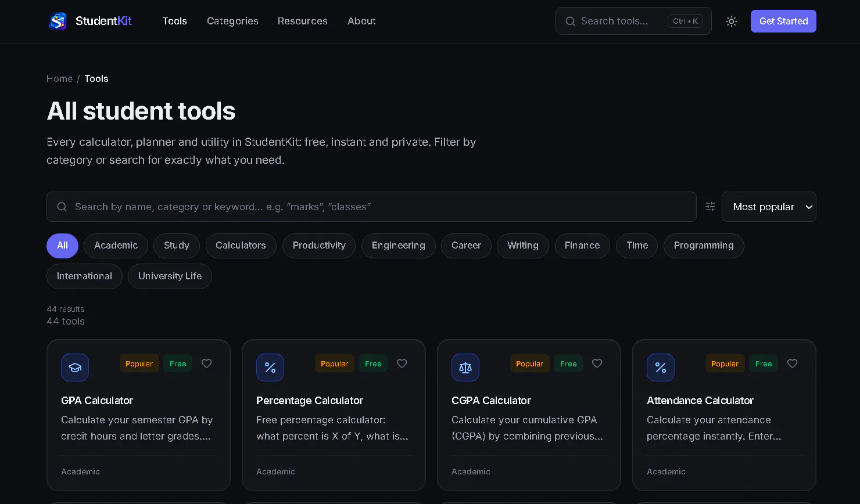Click the magnifier icon in header search
860x504 pixels.
[571, 21]
